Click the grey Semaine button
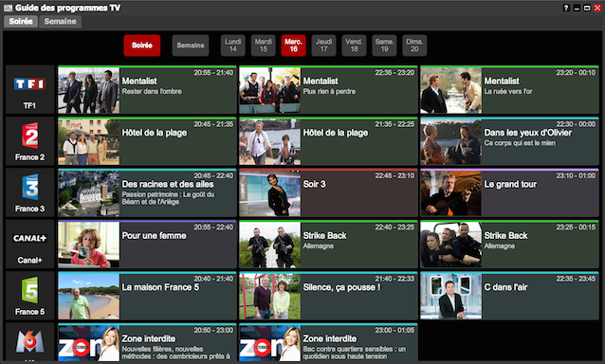 (191, 45)
